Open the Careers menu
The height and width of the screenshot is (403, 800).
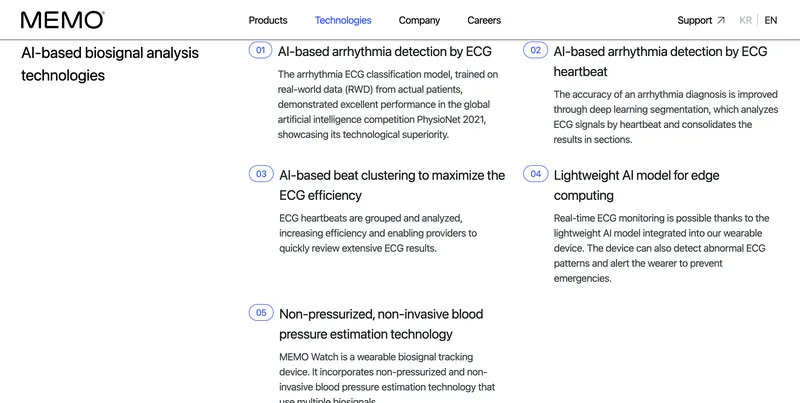pyautogui.click(x=484, y=20)
